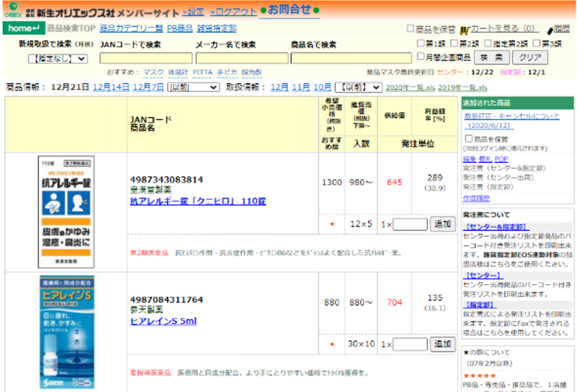Open ヒアレインS product package image
Viewport: 577px width, 392px height.
click(x=66, y=332)
